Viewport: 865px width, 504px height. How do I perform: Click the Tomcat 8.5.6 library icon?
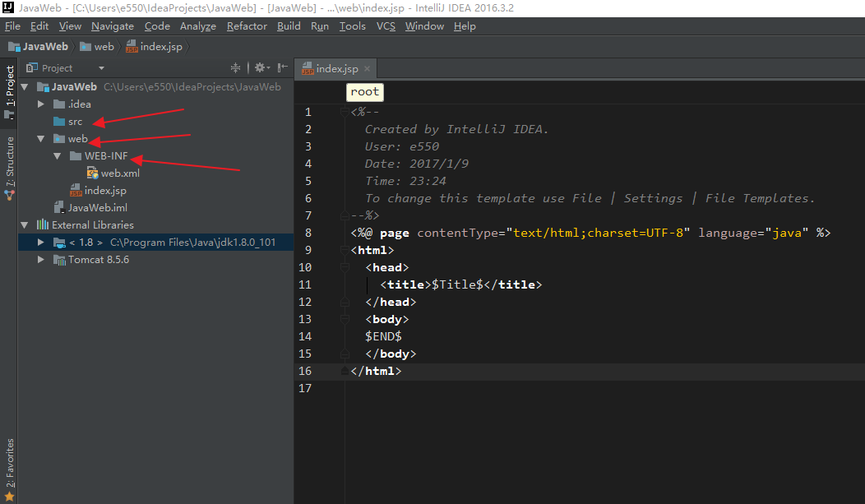pos(59,260)
